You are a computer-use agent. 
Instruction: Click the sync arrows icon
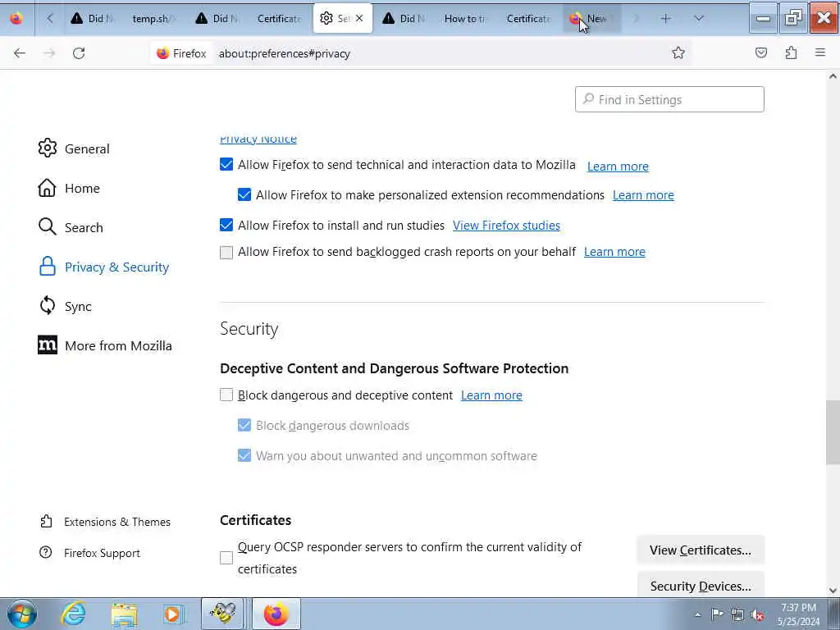[x=47, y=306]
